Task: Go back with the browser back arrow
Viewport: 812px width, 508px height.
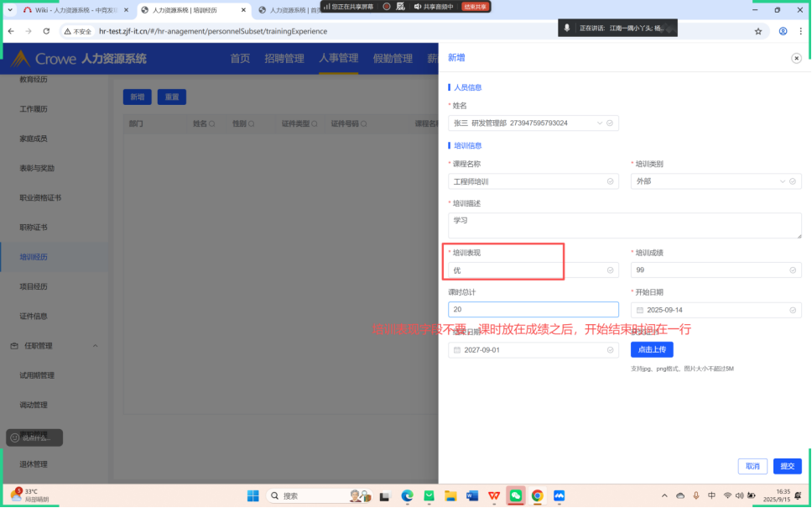Action: pos(12,31)
